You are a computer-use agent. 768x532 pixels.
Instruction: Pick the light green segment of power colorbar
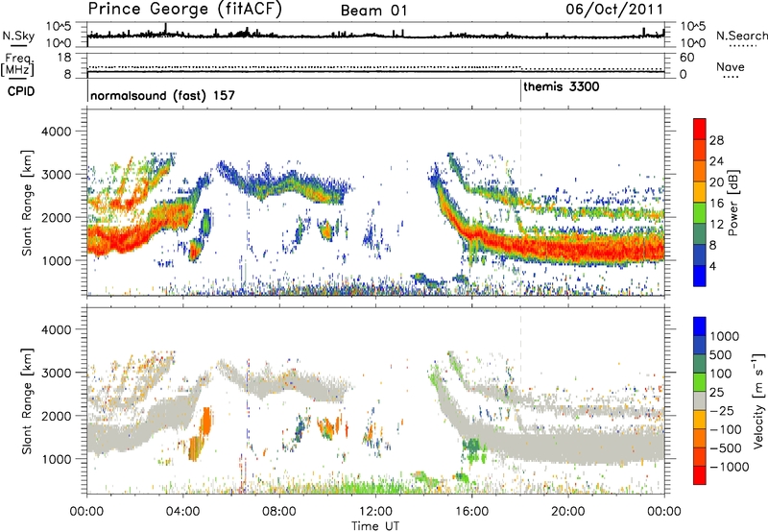[x=700, y=213]
